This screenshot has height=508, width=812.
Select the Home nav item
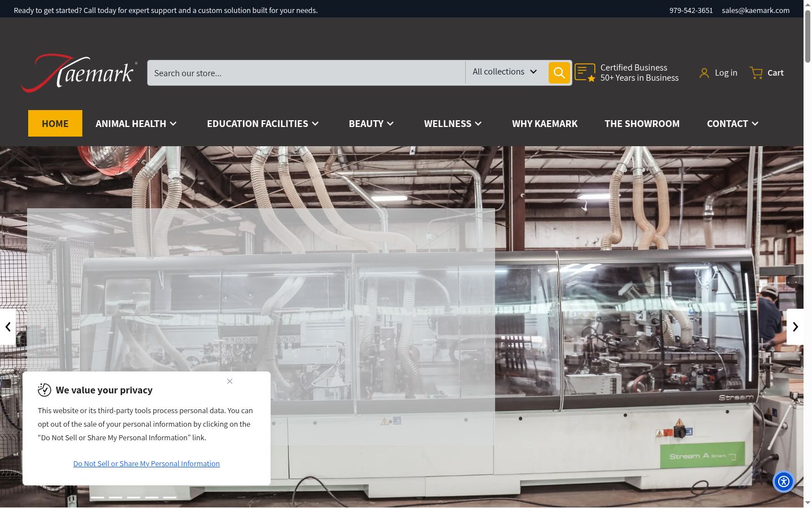coord(55,123)
